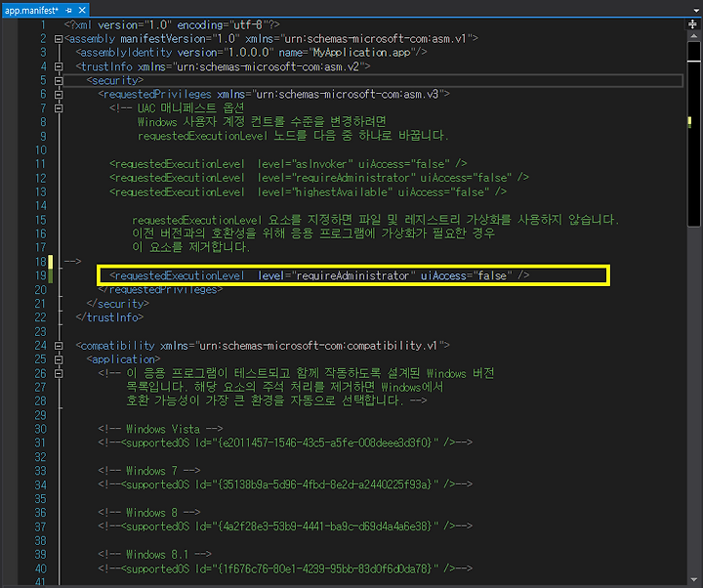The width and height of the screenshot is (703, 588).
Task: Click line number 23 in the gutter
Action: coord(41,332)
